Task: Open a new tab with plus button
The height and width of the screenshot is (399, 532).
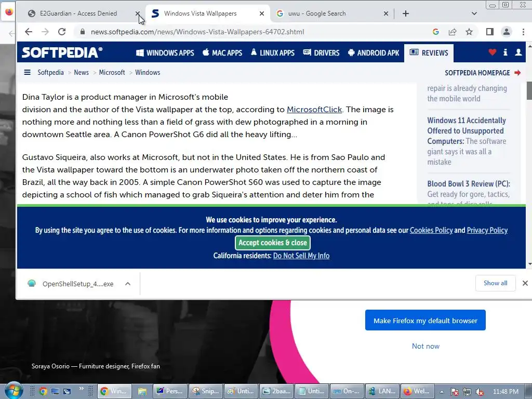Action: (406, 14)
